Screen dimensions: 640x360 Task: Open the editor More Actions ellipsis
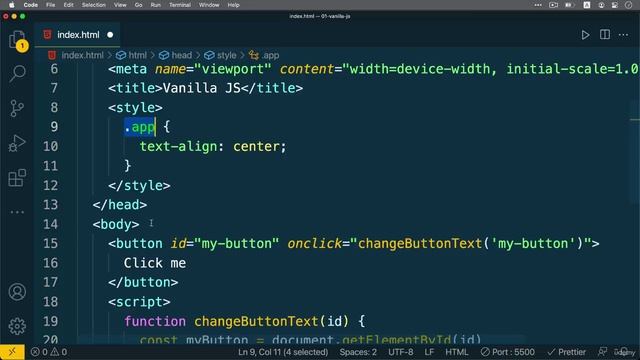pos(623,35)
